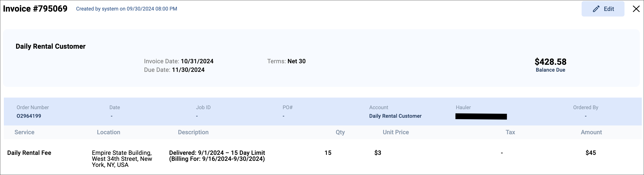Close the invoice with the X icon
Viewport: 644px width, 175px height.
click(636, 9)
